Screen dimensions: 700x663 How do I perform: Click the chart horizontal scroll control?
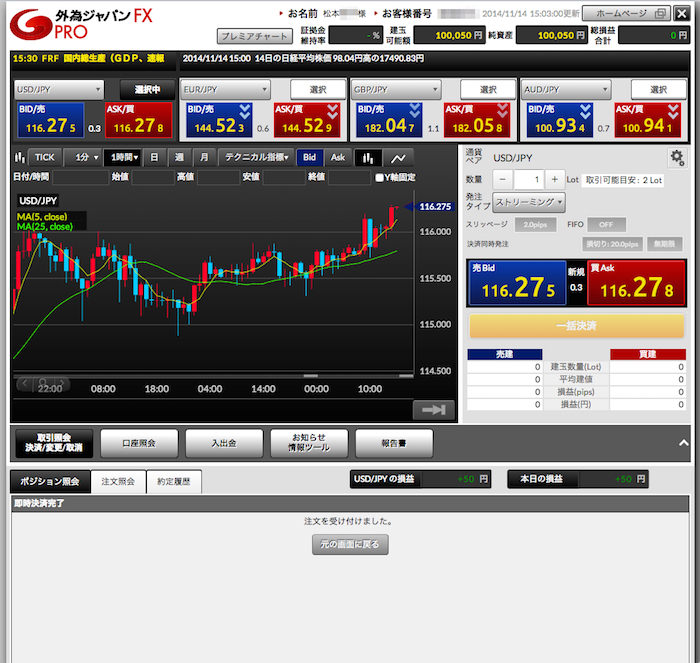point(42,383)
